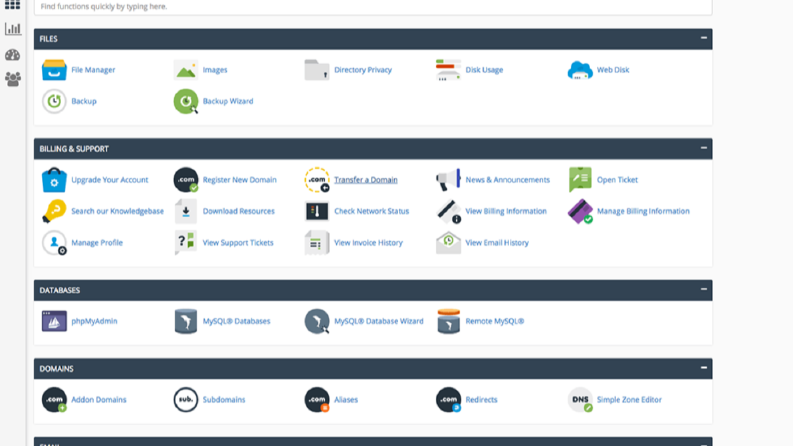Open the sidebar user manager icon
This screenshot has height=446, width=793.
pyautogui.click(x=13, y=79)
